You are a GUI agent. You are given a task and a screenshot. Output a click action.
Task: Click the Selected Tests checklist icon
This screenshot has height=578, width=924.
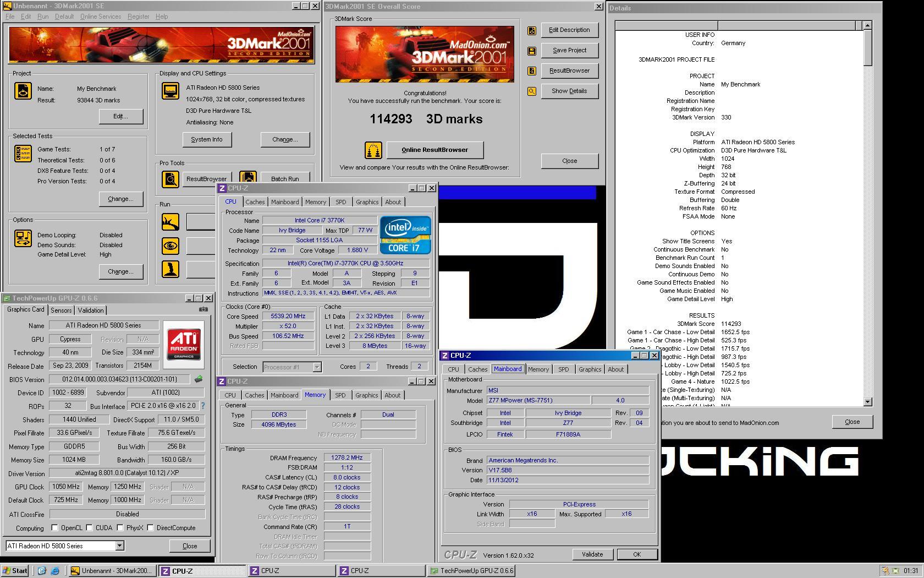coord(23,154)
